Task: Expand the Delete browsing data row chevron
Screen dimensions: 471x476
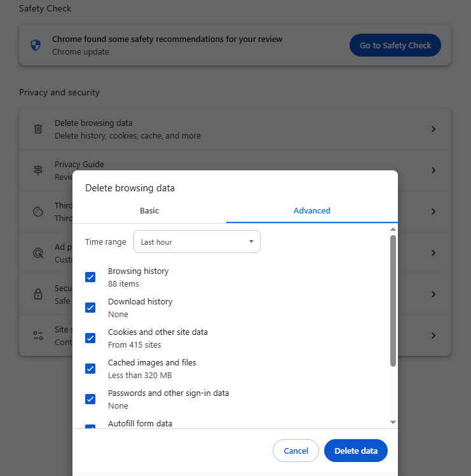Action: pyautogui.click(x=433, y=129)
